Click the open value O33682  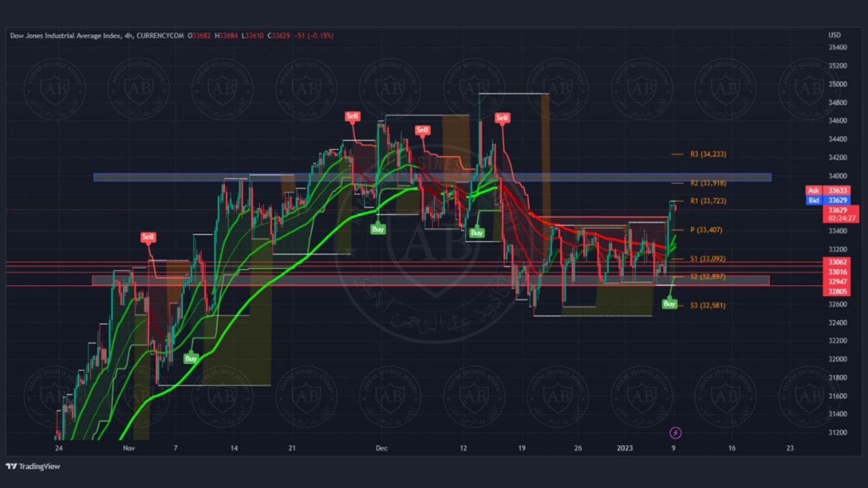click(x=199, y=36)
